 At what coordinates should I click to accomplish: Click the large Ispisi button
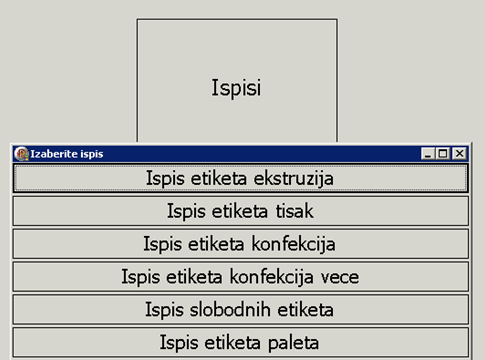237,81
